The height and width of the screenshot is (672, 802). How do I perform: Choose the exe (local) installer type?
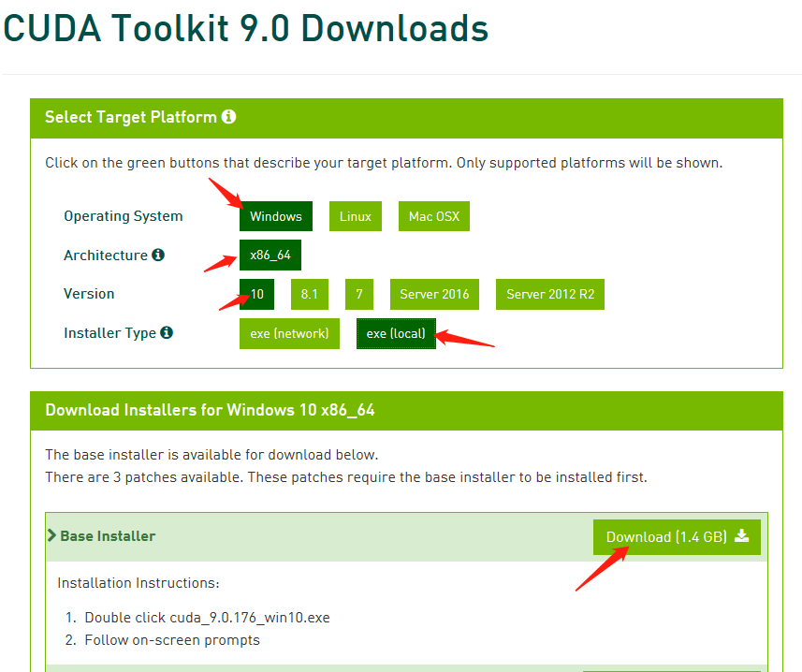pyautogui.click(x=396, y=333)
